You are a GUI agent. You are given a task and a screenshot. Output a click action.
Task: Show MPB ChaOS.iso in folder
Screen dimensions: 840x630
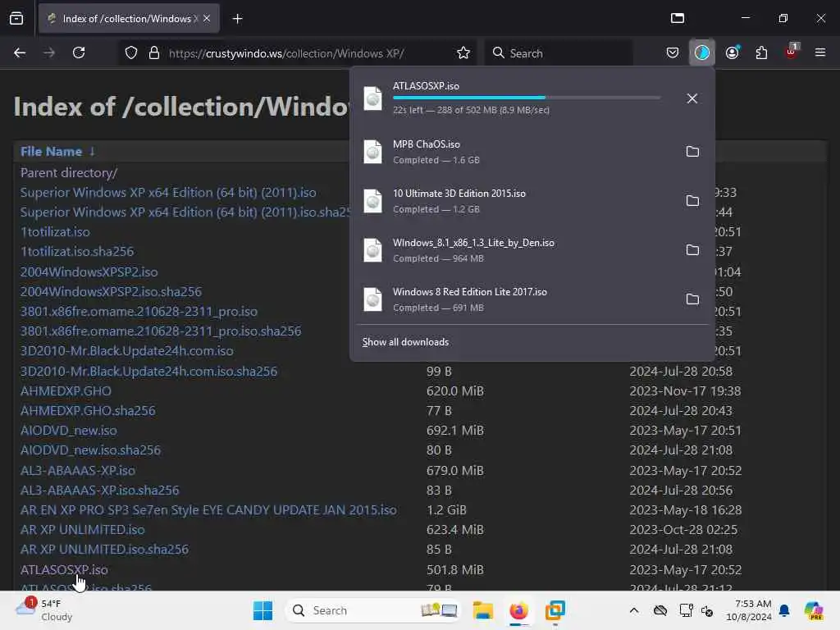coord(692,152)
